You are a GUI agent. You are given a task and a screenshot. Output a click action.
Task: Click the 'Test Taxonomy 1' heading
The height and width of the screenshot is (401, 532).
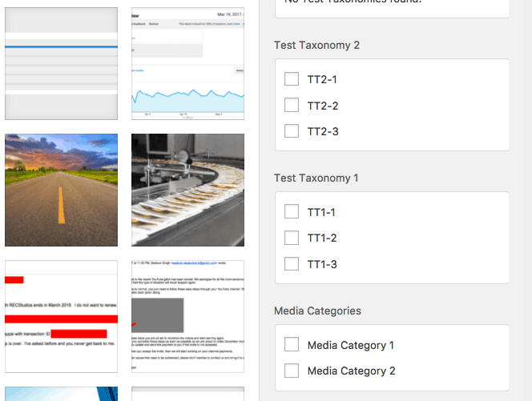(x=316, y=178)
